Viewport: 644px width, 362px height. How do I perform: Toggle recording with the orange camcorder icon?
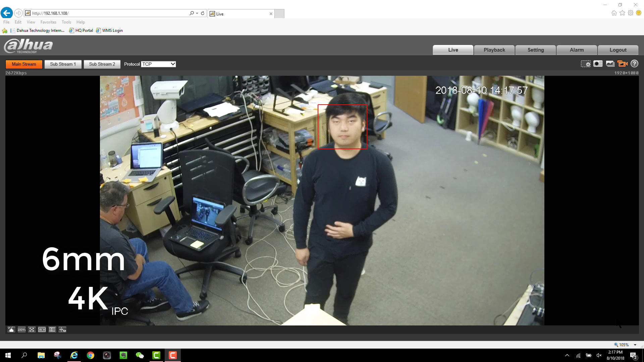click(x=622, y=64)
